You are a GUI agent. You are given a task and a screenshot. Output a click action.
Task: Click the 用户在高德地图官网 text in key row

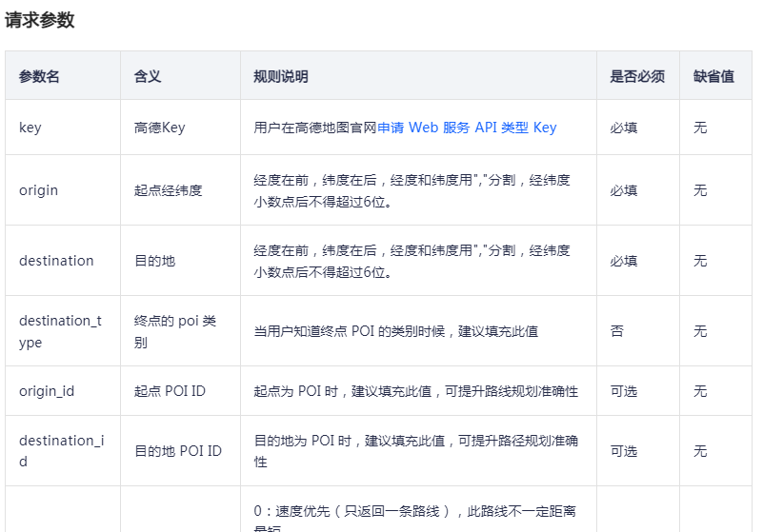(x=315, y=128)
